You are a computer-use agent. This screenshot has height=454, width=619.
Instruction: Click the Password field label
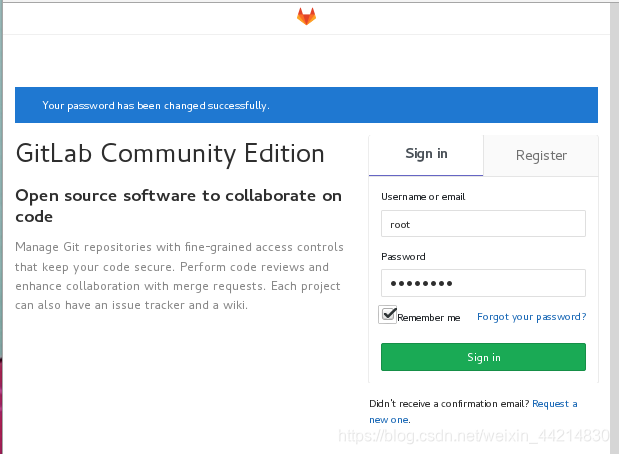(x=403, y=257)
